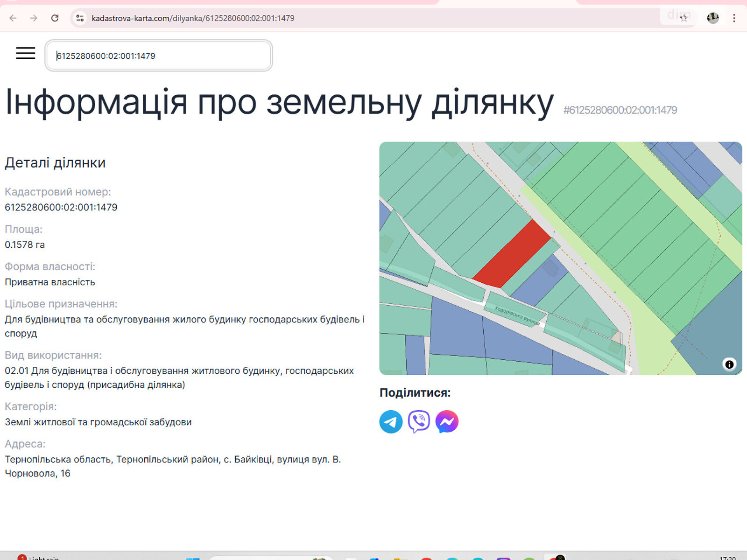Screen dimensions: 747x560
Task: Reload the current page
Action: click(x=55, y=18)
